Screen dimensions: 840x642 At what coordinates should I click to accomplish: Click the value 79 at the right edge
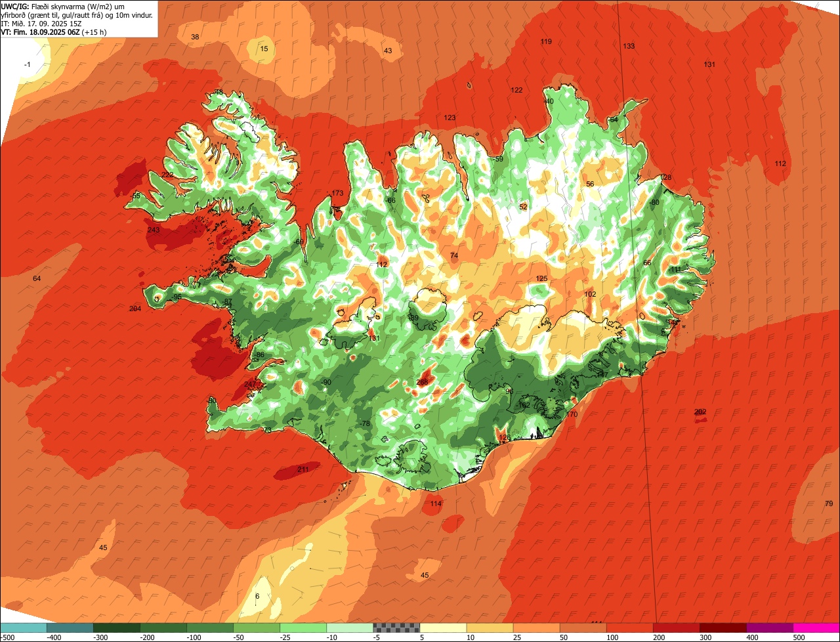click(x=828, y=503)
